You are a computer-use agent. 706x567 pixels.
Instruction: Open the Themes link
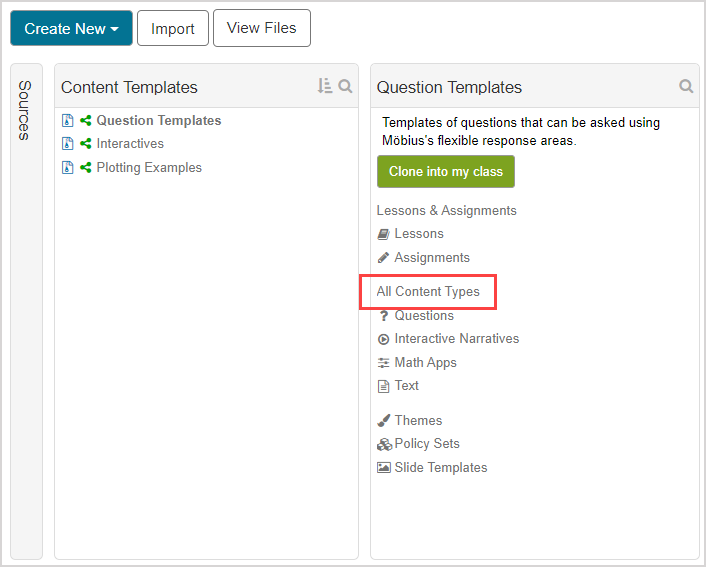418,421
